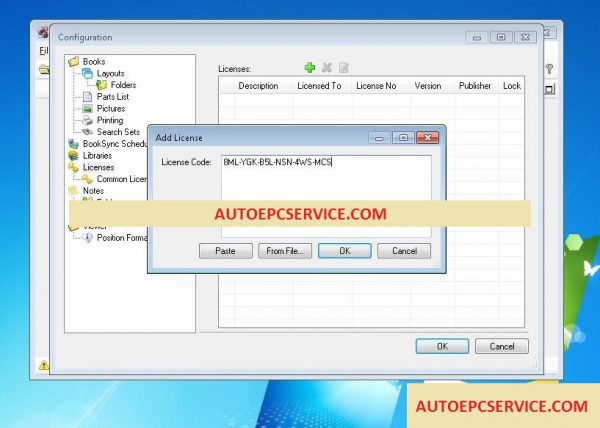The width and height of the screenshot is (600, 428).
Task: Click the Pictures icon in tree
Action: pos(87,109)
